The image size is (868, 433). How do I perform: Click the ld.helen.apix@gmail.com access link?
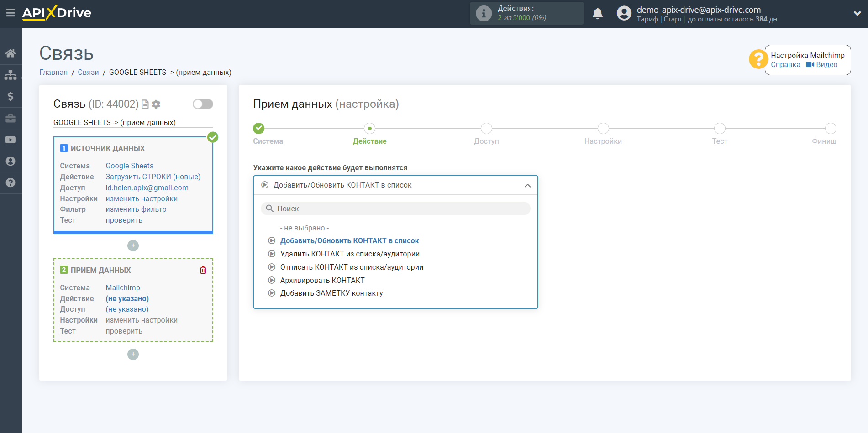click(147, 188)
